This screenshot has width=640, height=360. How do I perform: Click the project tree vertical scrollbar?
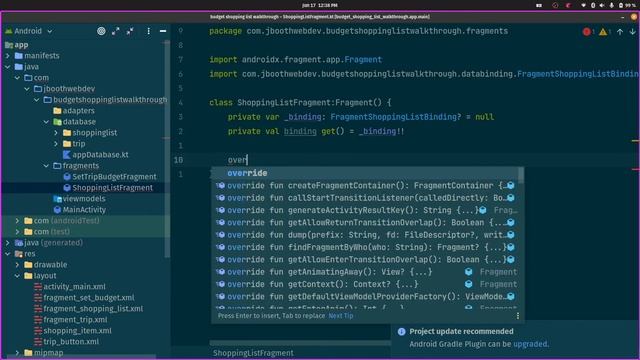[x=167, y=149]
